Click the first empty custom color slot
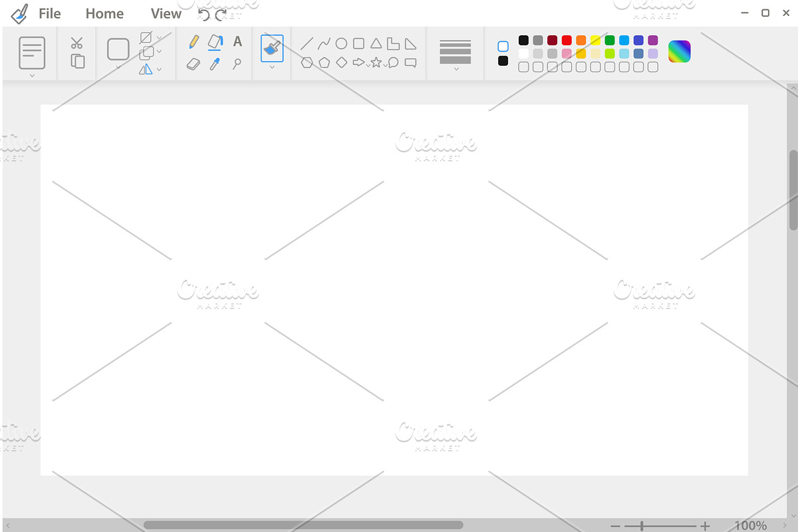The width and height of the screenshot is (798, 532). (523, 67)
